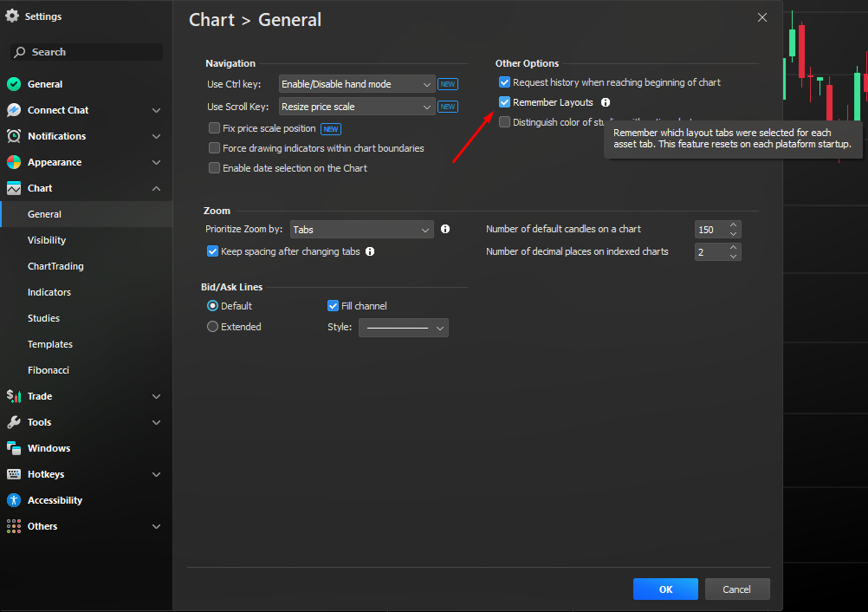Click the Notifications bell icon in sidebar
The height and width of the screenshot is (612, 868).
(x=14, y=136)
